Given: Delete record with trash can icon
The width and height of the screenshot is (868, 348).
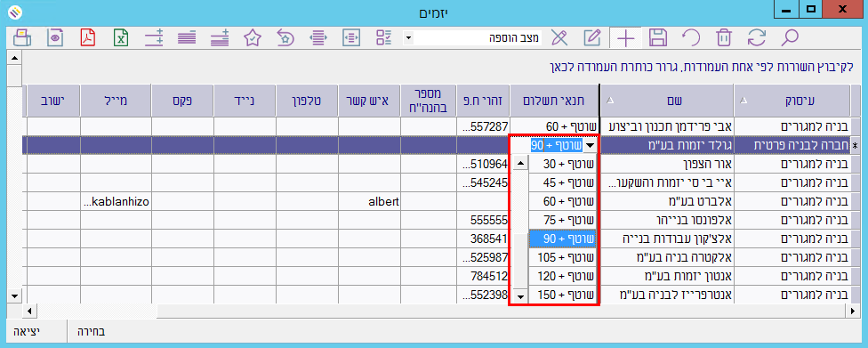Looking at the screenshot, I should (724, 37).
